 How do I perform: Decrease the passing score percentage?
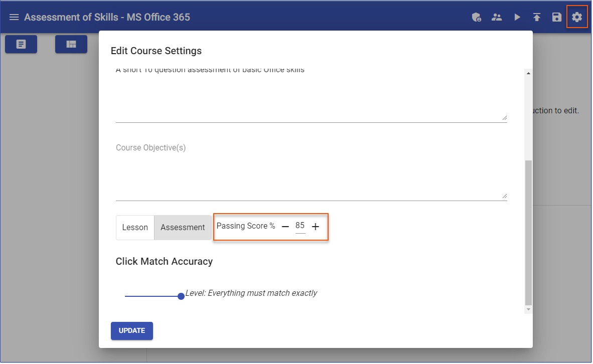(x=285, y=227)
